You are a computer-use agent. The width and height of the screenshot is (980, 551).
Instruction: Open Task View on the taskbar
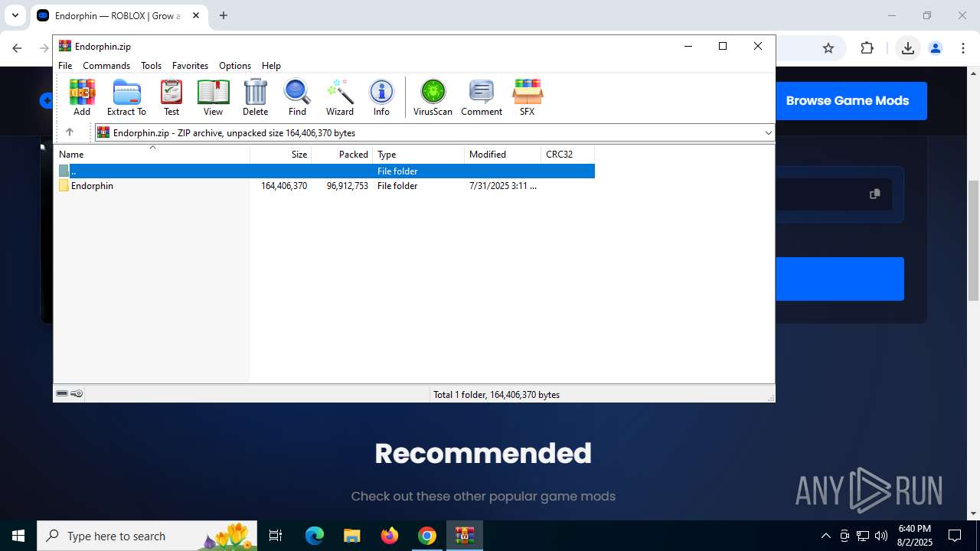click(x=276, y=536)
